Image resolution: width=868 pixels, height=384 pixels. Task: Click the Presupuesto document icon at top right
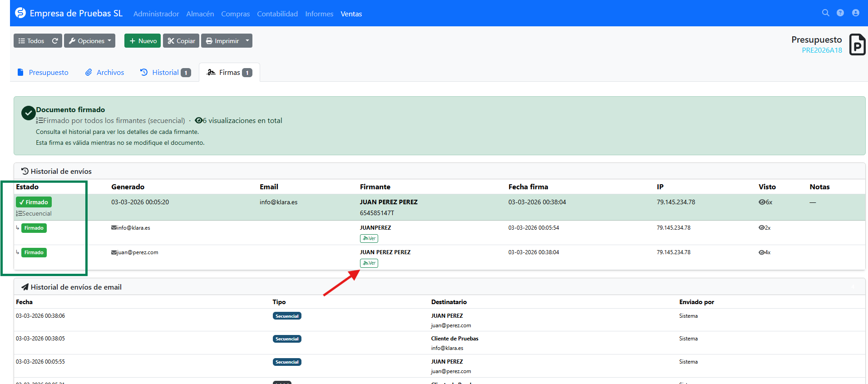coord(857,44)
